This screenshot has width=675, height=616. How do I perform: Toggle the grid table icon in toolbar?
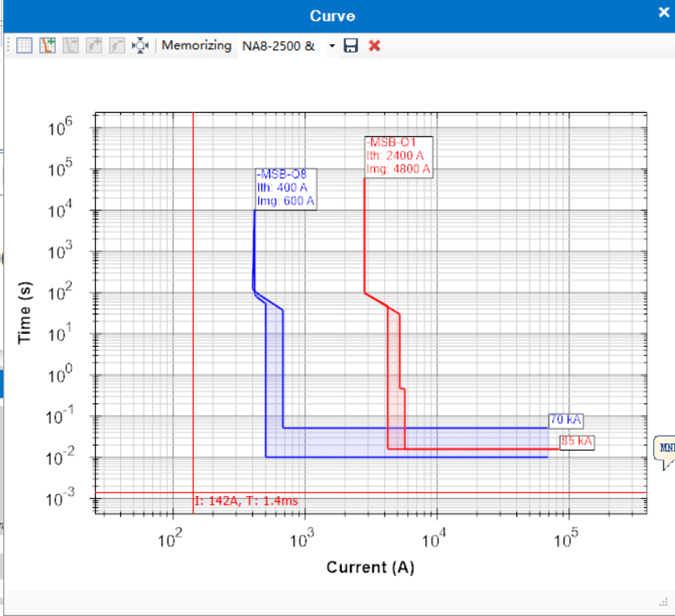click(24, 45)
